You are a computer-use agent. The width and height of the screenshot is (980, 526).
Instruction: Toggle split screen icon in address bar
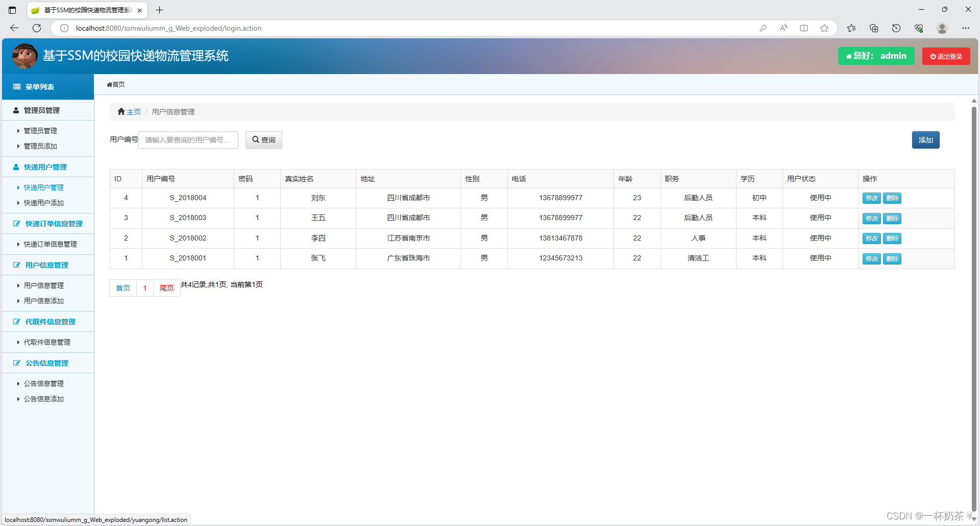pos(804,28)
